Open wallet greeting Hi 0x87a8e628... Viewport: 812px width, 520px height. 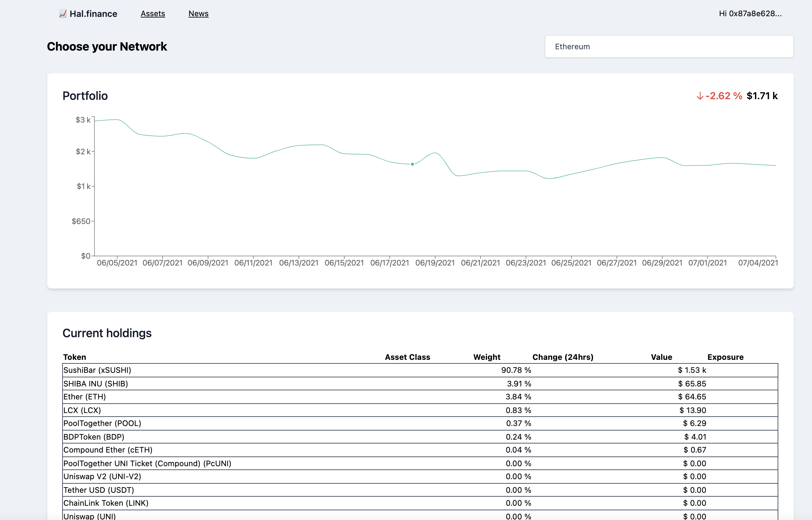(x=750, y=14)
